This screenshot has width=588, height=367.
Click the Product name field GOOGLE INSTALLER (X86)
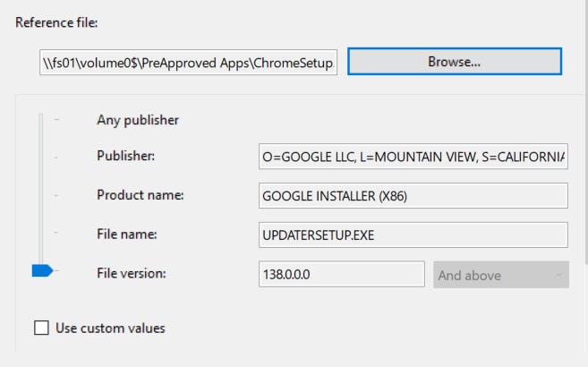413,196
